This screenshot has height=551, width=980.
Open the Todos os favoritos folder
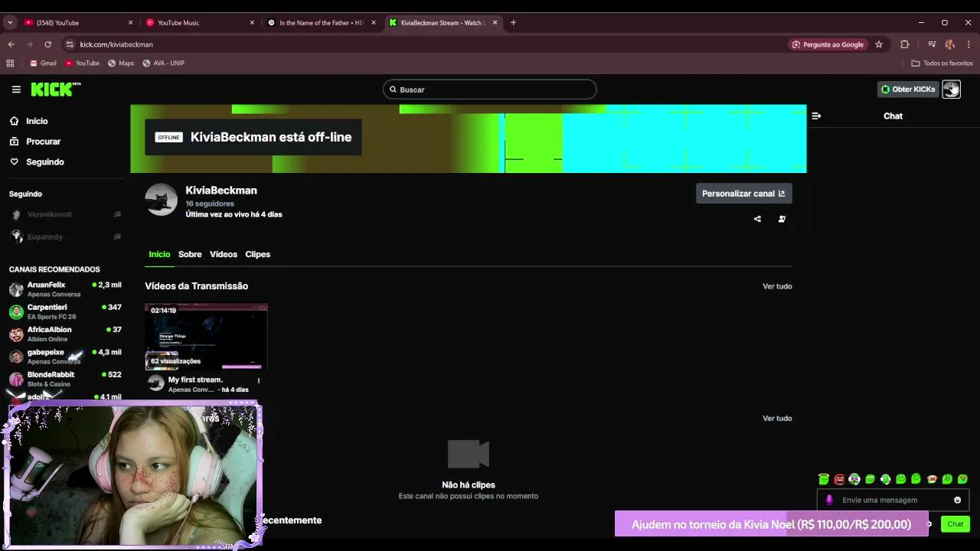[x=942, y=64]
